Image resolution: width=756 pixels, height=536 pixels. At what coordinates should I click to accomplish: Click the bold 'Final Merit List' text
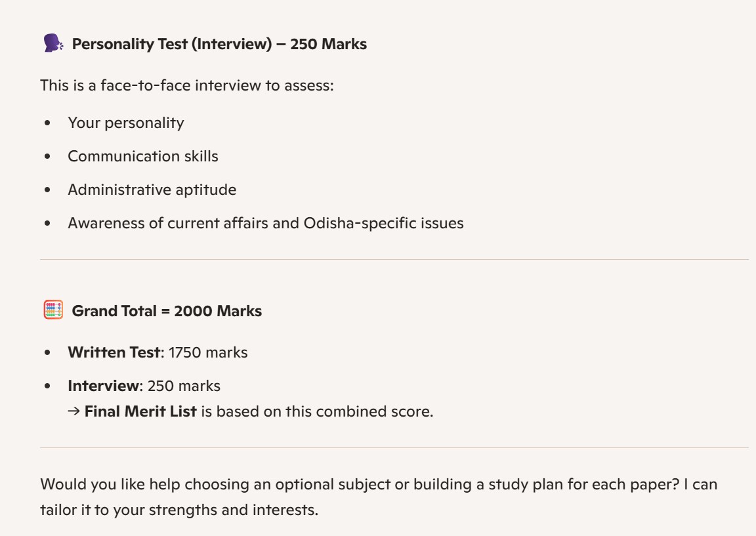tap(140, 412)
